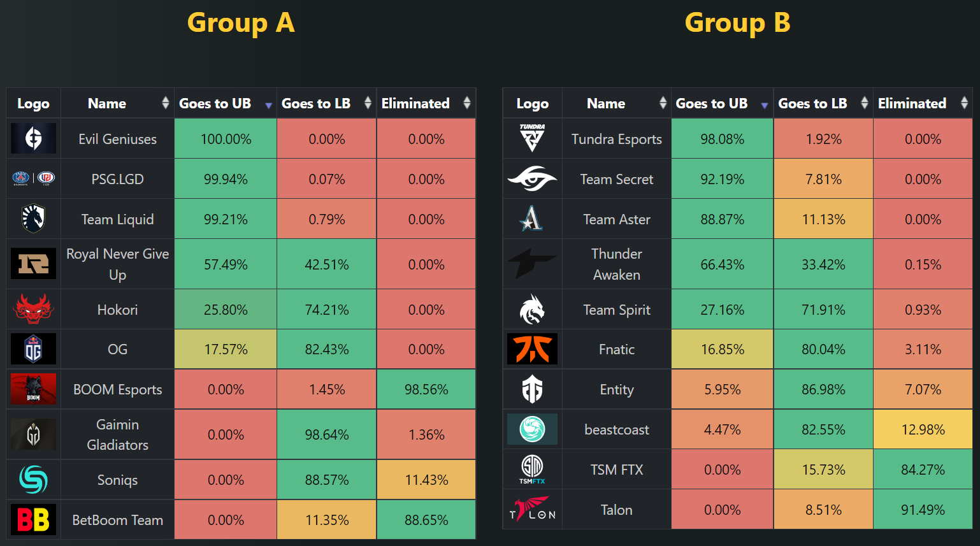Screen dimensions: 980x546
Task: Click the PSG.LGD team name
Action: tap(117, 179)
